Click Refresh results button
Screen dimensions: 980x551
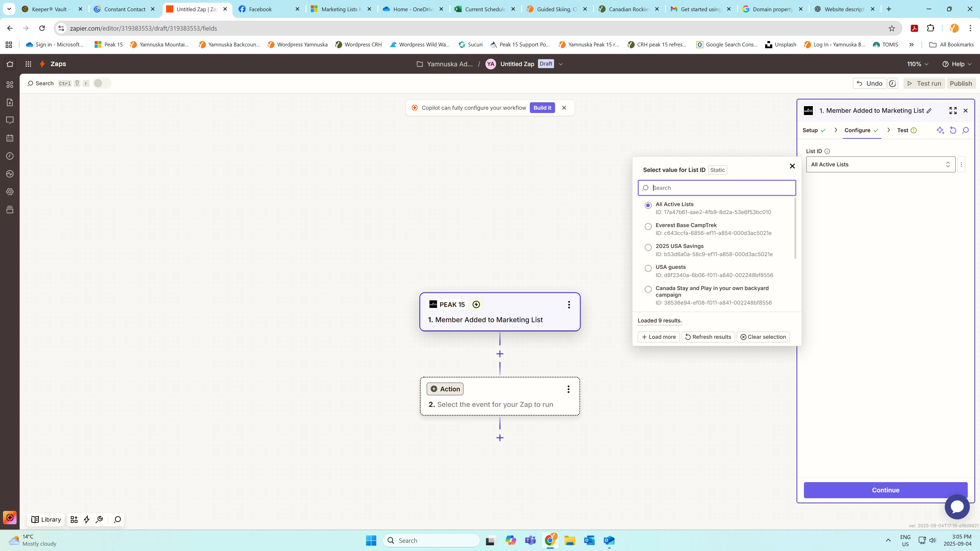click(x=708, y=337)
